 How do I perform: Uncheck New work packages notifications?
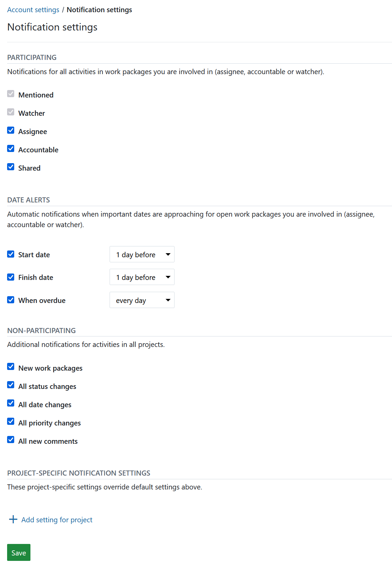pyautogui.click(x=10, y=367)
